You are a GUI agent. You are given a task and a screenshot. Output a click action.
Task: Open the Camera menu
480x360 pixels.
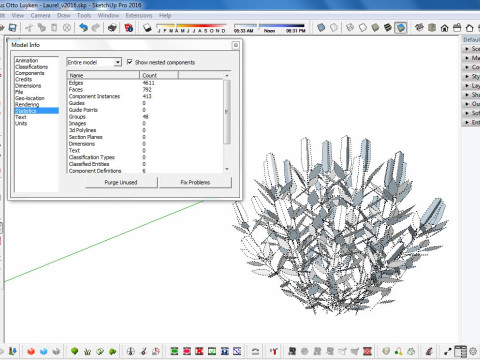tap(40, 15)
